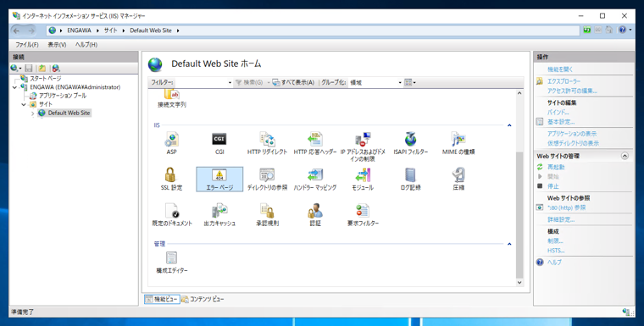Open 出力キャッシュ feature
This screenshot has height=326, width=644.
point(219,215)
